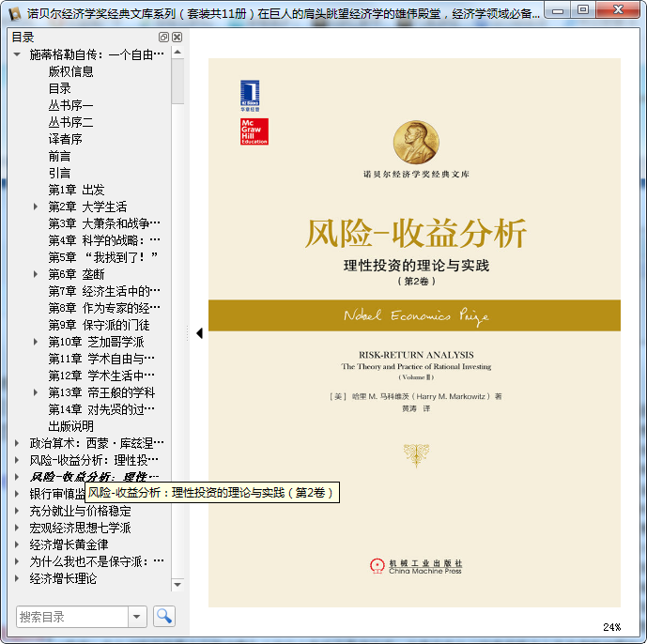Go to 第14章 对先贤的过…
Image resolution: width=647 pixels, height=644 pixels.
pos(101,409)
